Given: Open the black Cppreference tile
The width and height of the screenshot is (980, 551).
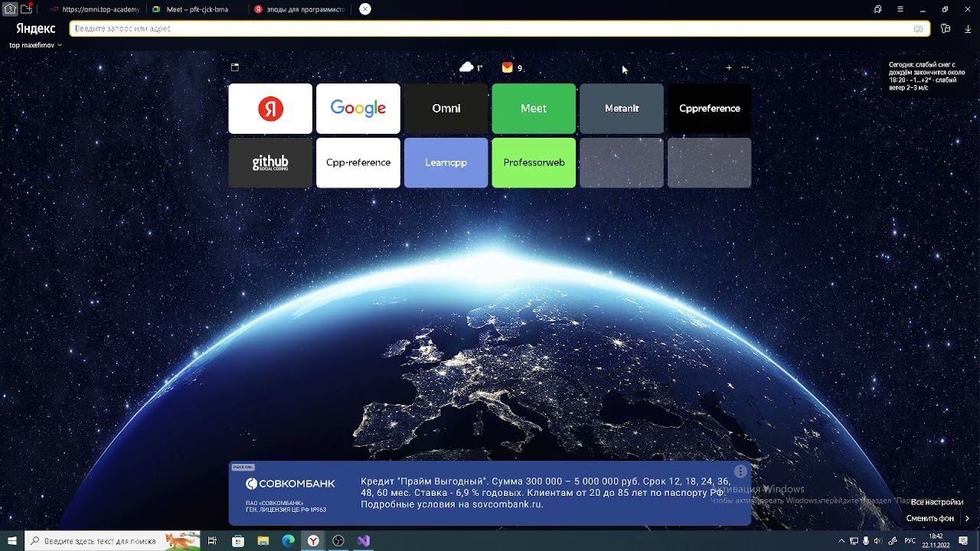Looking at the screenshot, I should tap(710, 109).
